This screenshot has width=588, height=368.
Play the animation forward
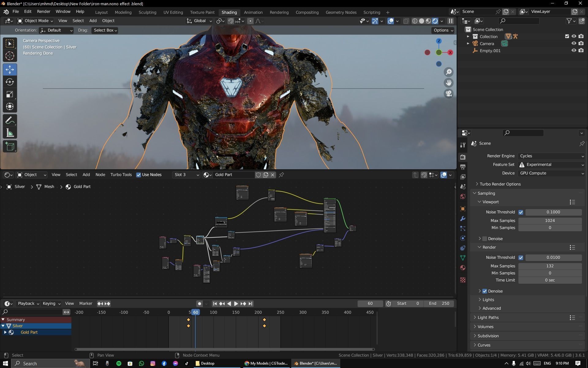point(236,304)
